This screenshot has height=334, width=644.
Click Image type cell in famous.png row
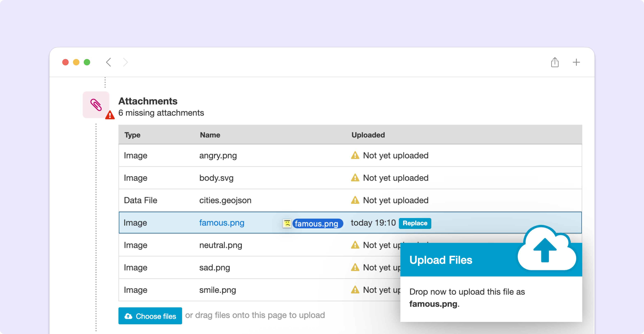pyautogui.click(x=135, y=223)
